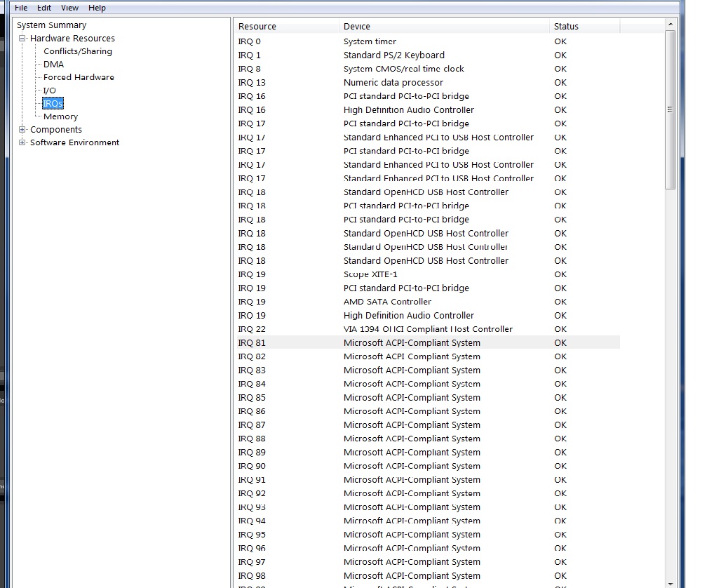
Task: Select Conflicts/Sharing in the tree
Action: click(x=77, y=51)
